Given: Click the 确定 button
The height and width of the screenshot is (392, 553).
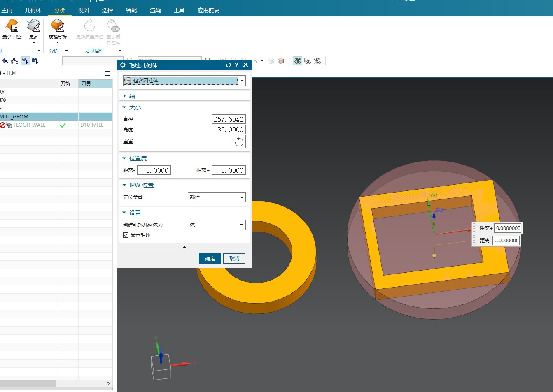Looking at the screenshot, I should (x=210, y=258).
